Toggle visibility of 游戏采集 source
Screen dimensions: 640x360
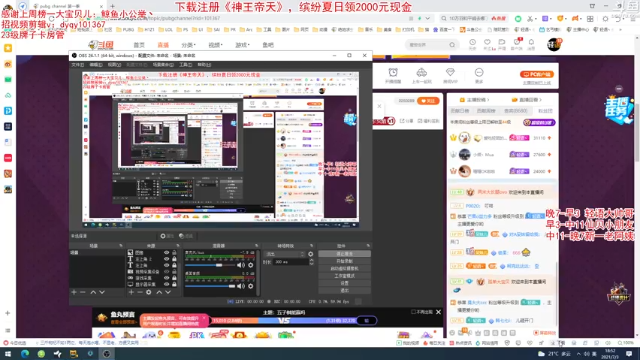pyautogui.click(x=166, y=278)
